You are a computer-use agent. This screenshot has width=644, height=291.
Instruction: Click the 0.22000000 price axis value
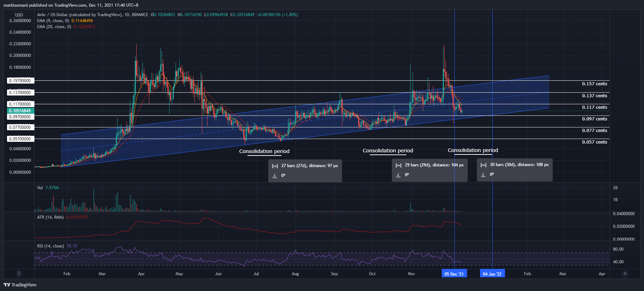click(x=20, y=44)
